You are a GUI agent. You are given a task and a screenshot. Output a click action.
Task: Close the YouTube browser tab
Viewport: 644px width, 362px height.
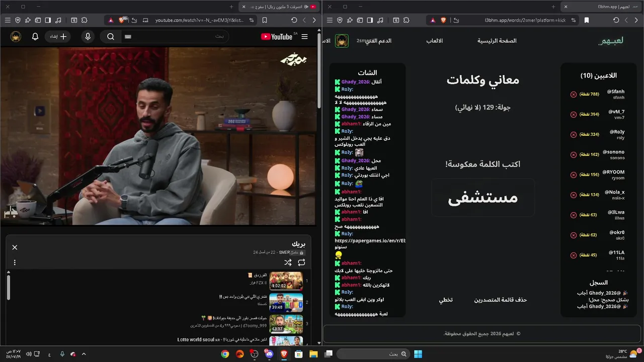[x=244, y=7]
